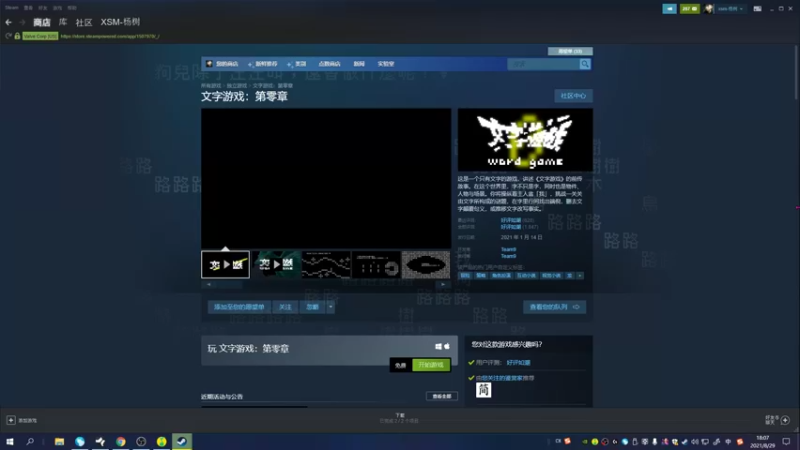
Task: Open File Explorer from the taskbar
Action: 59,442
